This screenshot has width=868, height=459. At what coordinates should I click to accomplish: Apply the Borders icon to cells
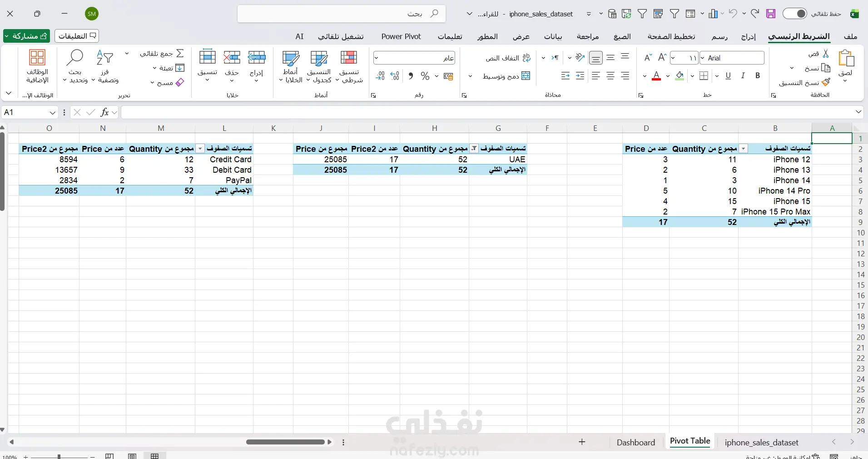[704, 76]
